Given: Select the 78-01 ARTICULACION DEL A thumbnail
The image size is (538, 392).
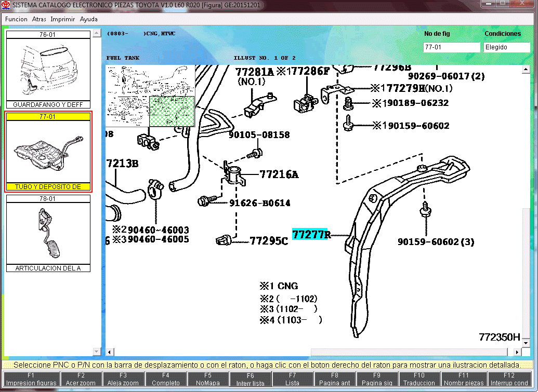Looking at the screenshot, I should (x=48, y=233).
